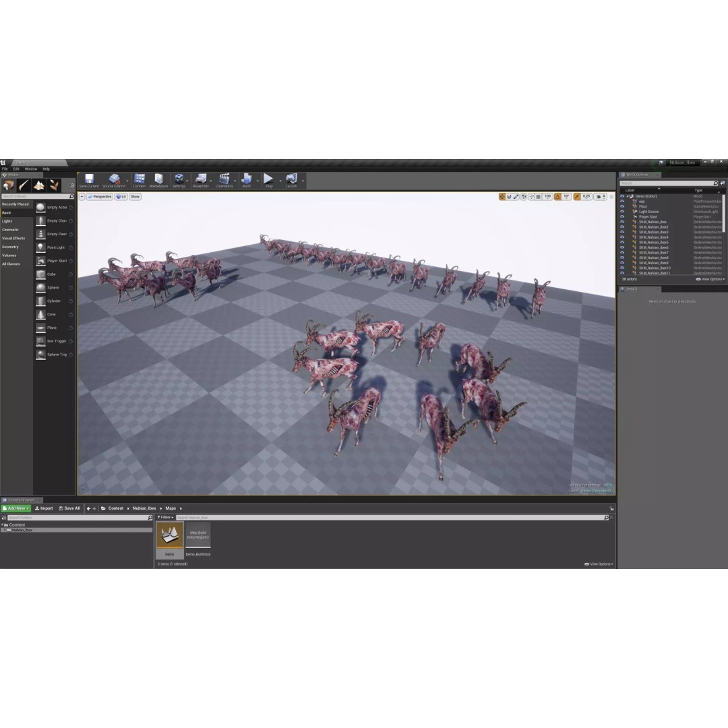Select the Box Trigger placement item
This screenshot has width=728, height=728.
[54, 341]
